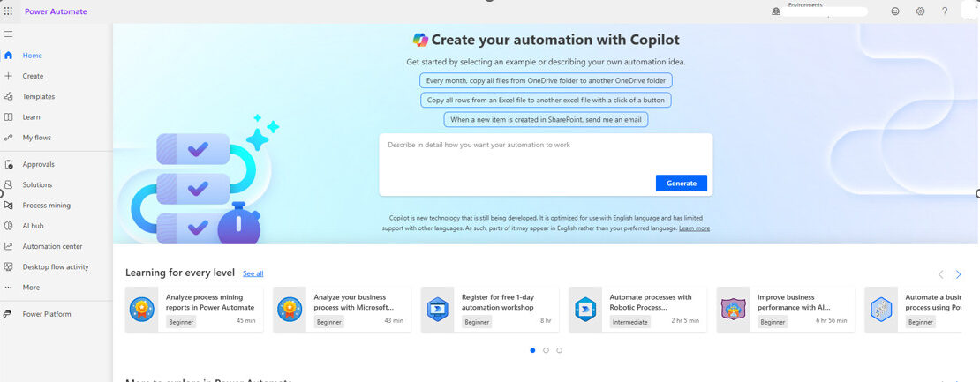Click the Home icon in sidebar
This screenshot has width=980, height=382.
click(8, 55)
